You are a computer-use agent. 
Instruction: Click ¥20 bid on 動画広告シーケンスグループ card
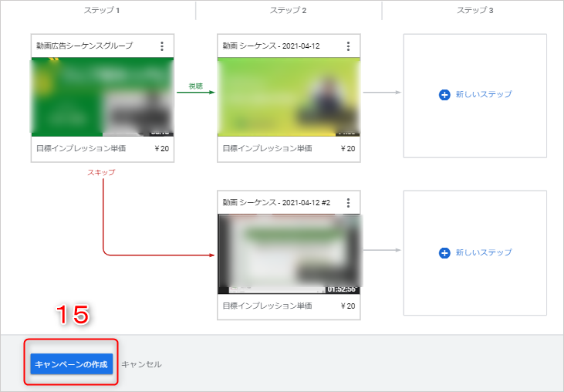pos(161,149)
